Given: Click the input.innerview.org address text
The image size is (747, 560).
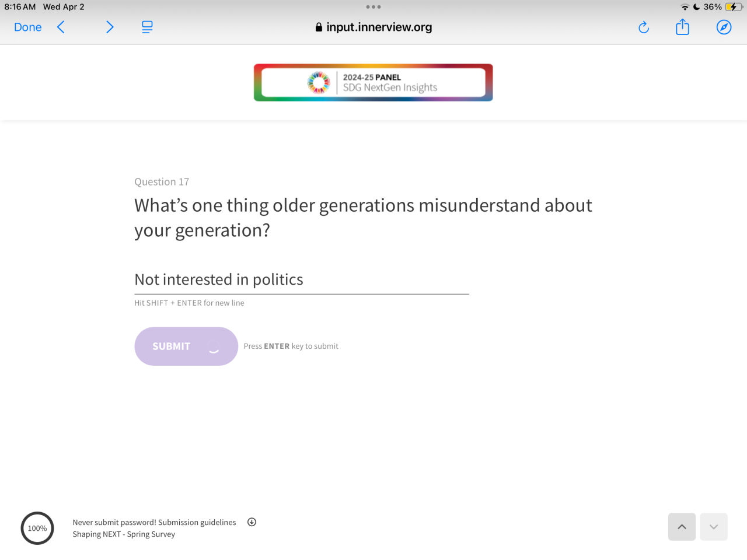Looking at the screenshot, I should pos(379,27).
